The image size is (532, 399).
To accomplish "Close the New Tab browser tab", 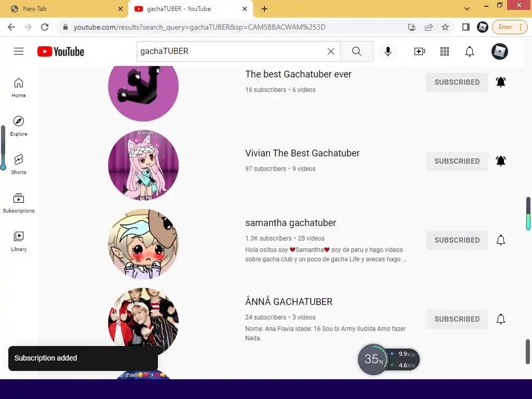I will point(121,9).
